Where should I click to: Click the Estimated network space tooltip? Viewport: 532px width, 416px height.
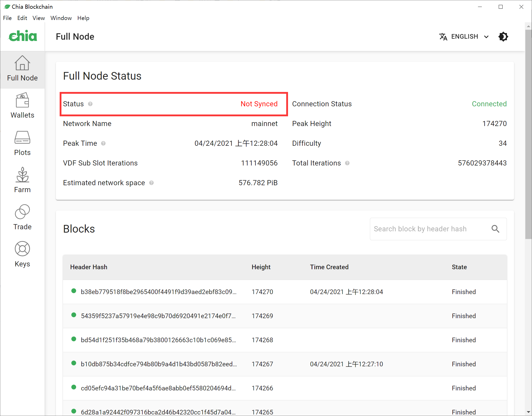151,183
